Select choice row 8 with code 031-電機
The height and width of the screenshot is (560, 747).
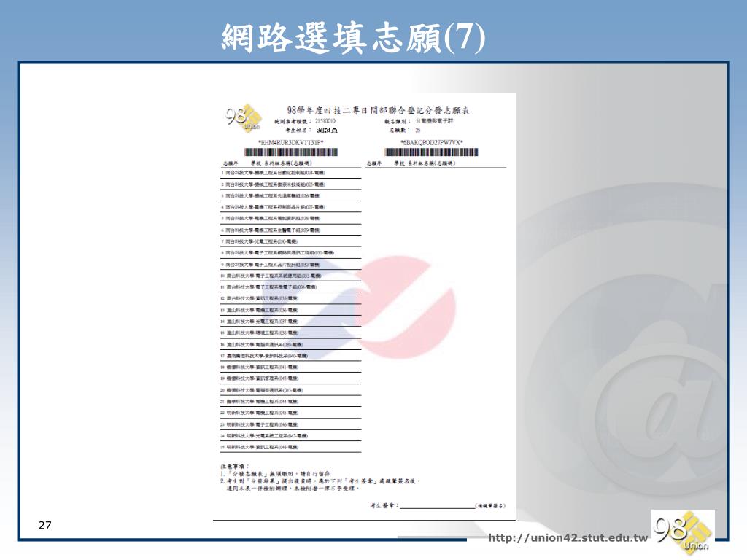click(x=290, y=253)
